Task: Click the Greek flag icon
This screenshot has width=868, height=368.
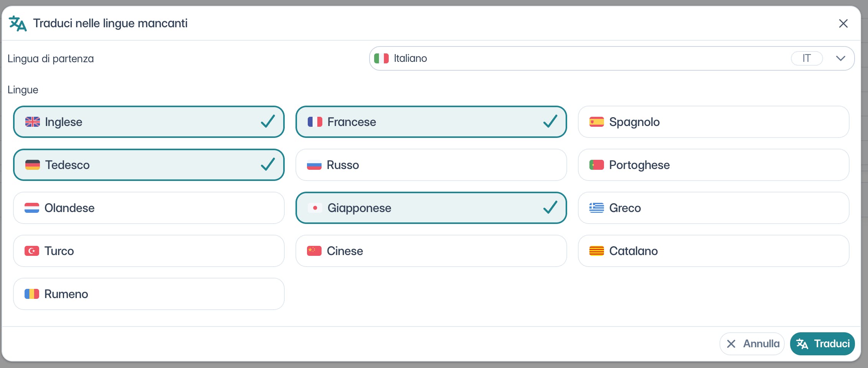Action: (x=596, y=208)
